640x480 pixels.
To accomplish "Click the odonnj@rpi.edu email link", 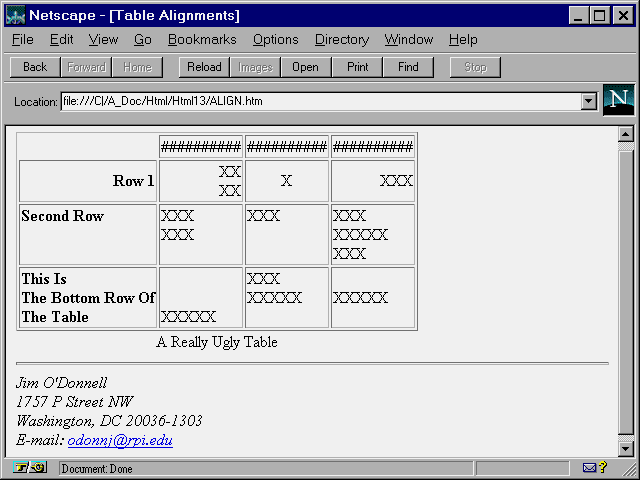I will tap(120, 440).
